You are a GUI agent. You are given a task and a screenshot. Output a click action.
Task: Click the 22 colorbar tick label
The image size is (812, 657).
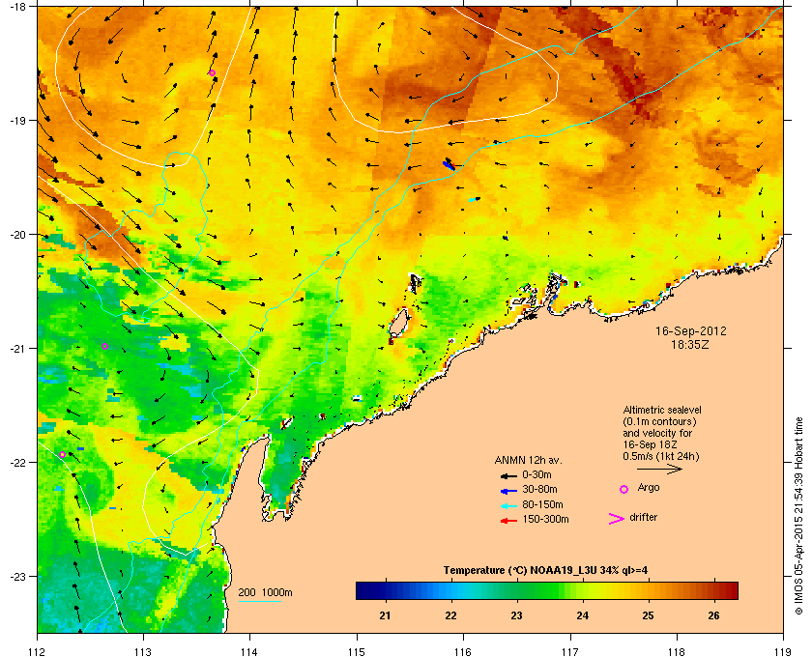[x=451, y=615]
